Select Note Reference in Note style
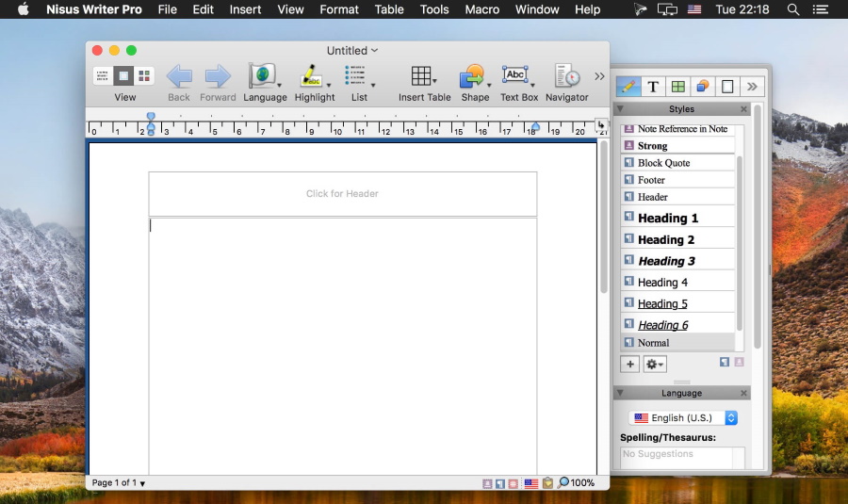 tap(677, 129)
